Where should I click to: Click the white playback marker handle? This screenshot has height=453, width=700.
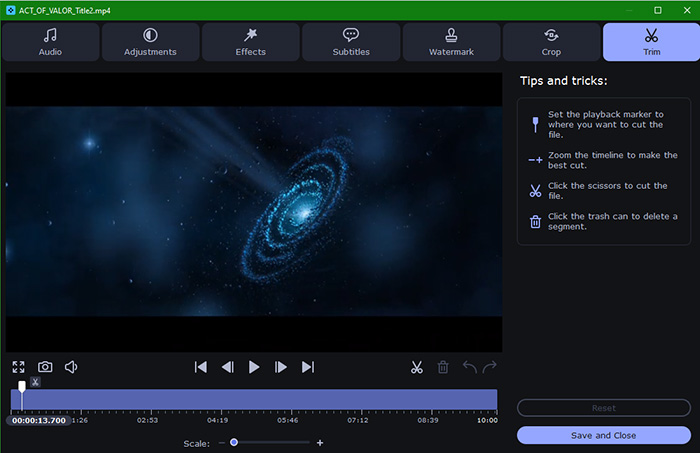[x=22, y=386]
